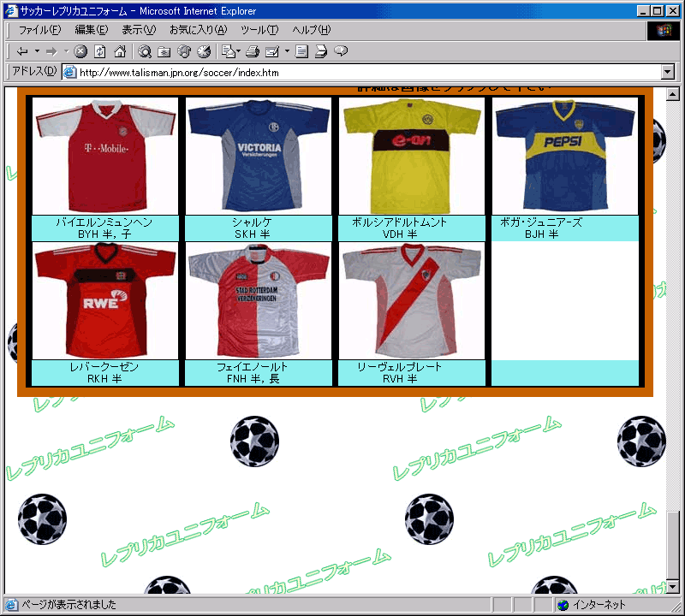Image resolution: width=685 pixels, height=616 pixels.
Task: Click the vertical scrollbar down arrow
Action: coord(673,587)
